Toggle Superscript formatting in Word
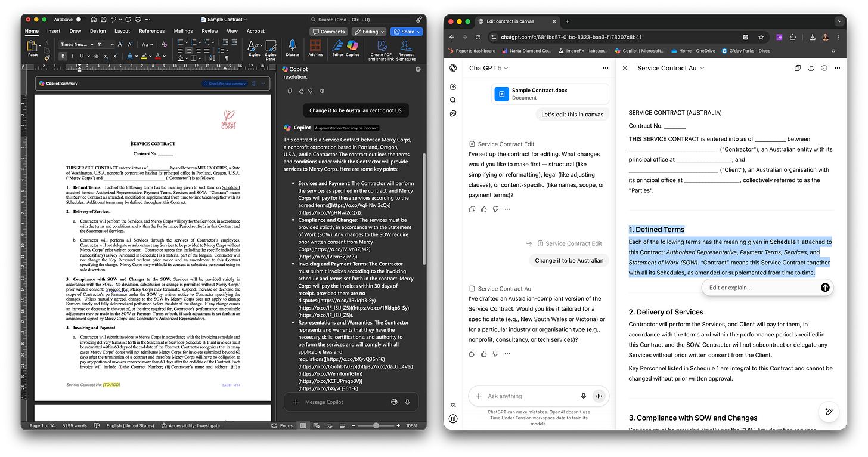 [x=114, y=56]
